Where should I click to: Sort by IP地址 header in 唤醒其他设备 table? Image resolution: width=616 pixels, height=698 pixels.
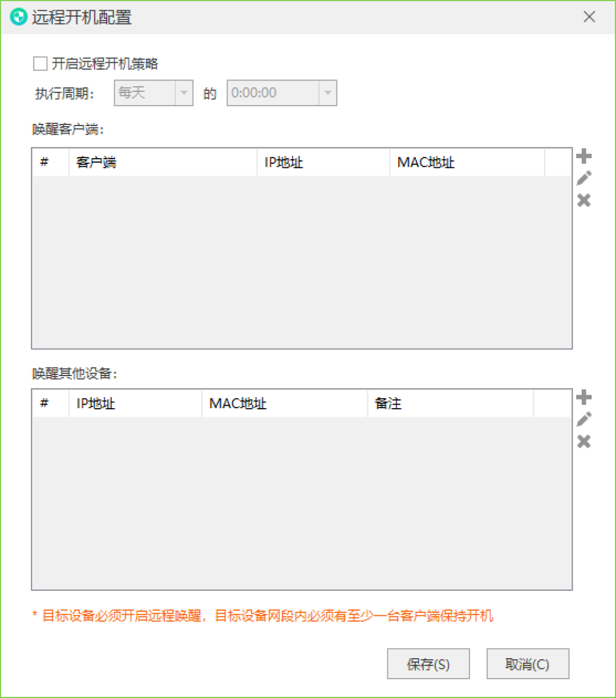[135, 404]
